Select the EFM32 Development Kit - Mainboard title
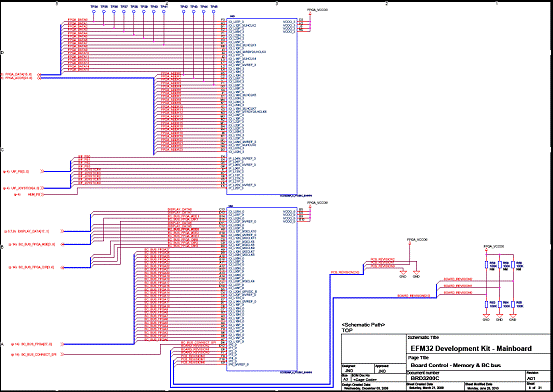Screen dimensions: 553x392 [x=471, y=349]
